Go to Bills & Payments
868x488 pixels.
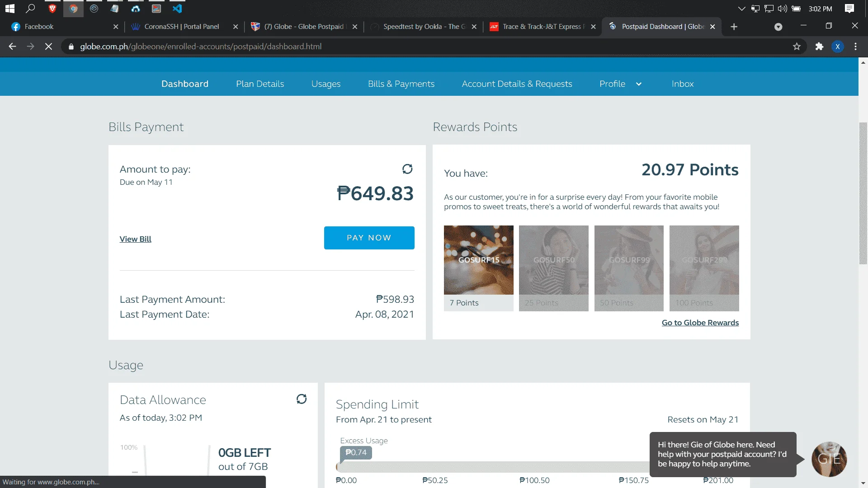(401, 84)
